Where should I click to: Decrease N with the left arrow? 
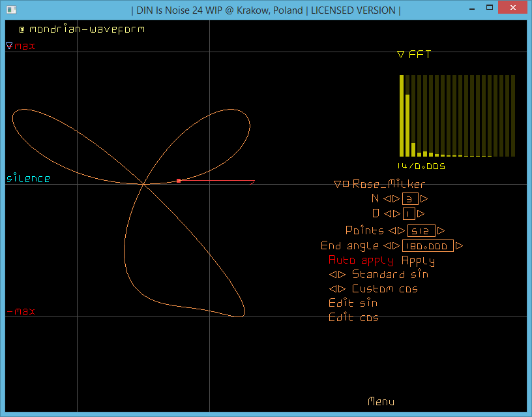pyautogui.click(x=387, y=199)
